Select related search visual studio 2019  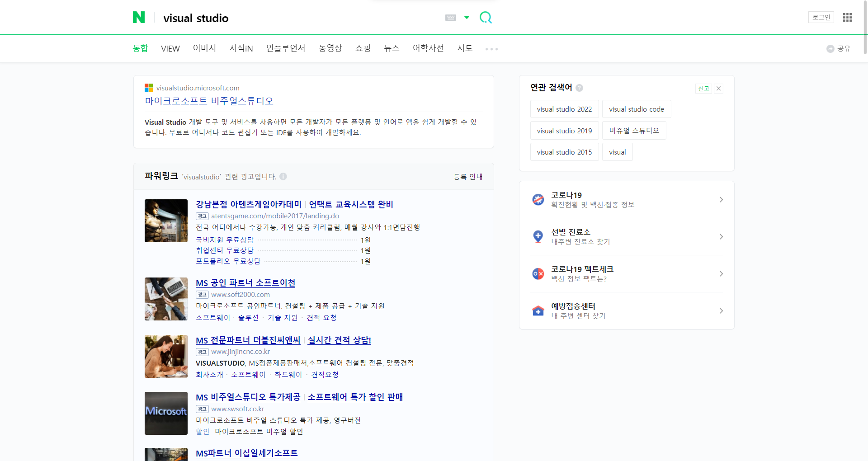point(564,131)
